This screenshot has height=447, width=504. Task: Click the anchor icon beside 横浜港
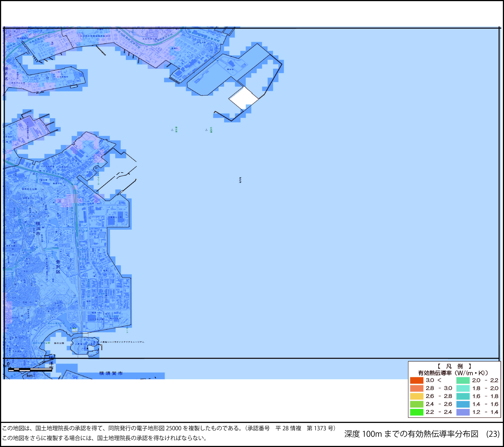tap(172, 130)
